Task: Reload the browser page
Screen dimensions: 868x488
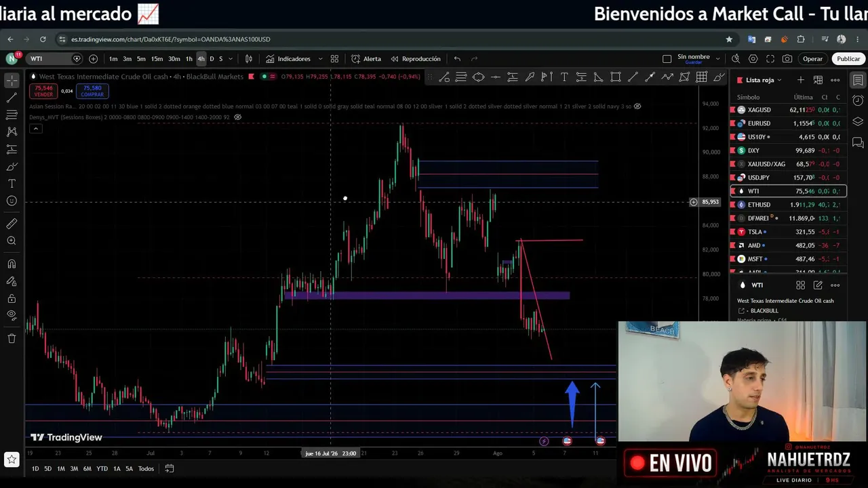Action: click(43, 39)
